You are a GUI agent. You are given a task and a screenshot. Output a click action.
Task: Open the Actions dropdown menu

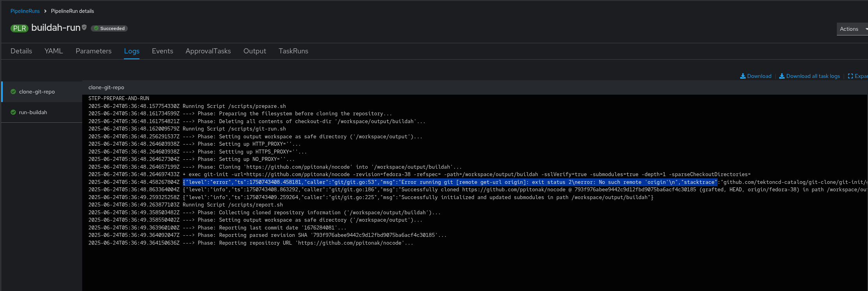click(852, 29)
